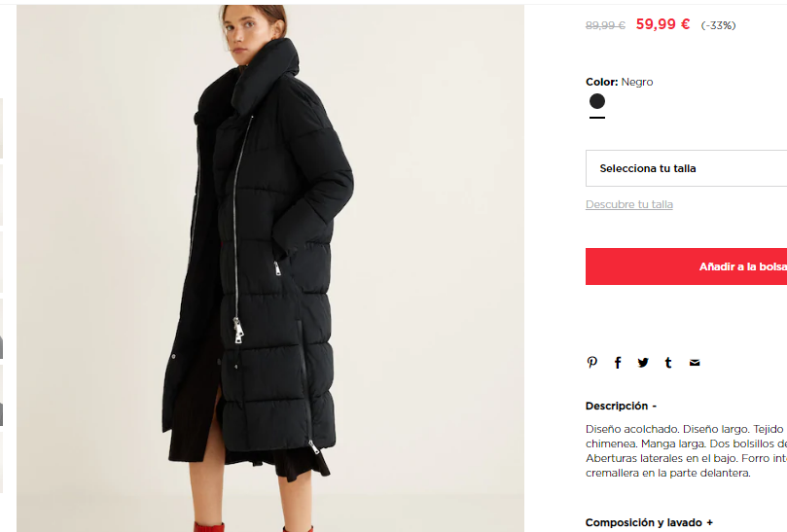Click the Color: Negro label
The image size is (787, 532).
click(x=620, y=82)
